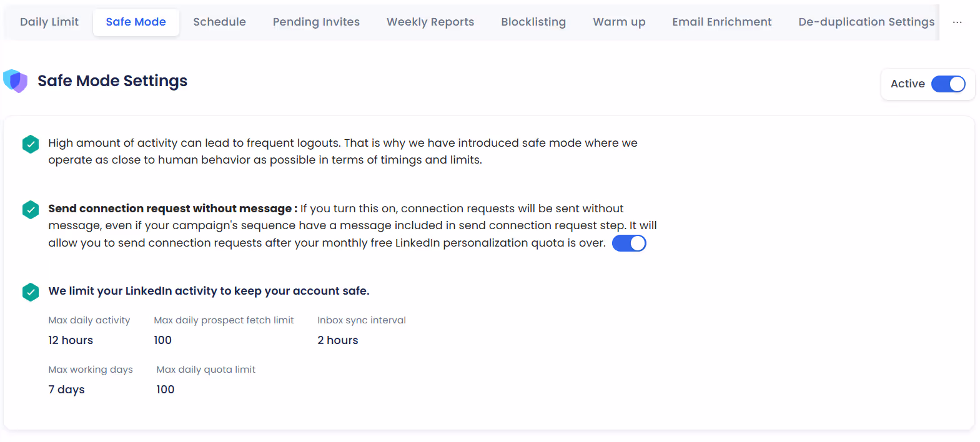
Task: Click the Safe Mode shield icon
Action: 16,81
